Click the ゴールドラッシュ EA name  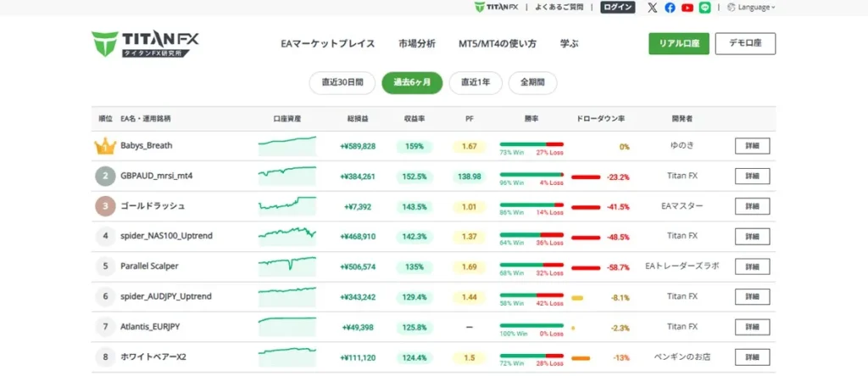153,205
